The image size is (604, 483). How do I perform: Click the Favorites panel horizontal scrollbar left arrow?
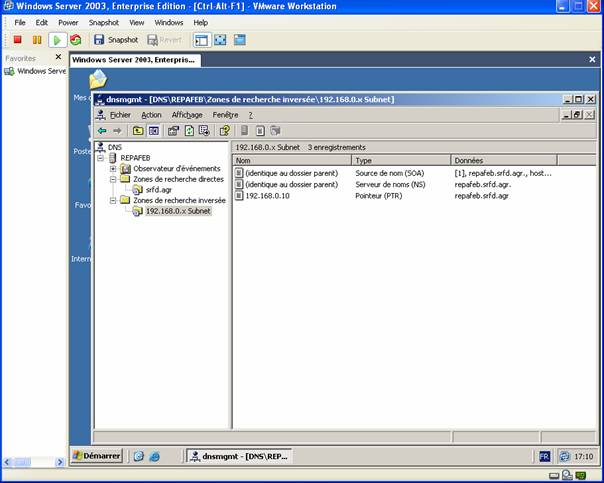click(x=7, y=462)
